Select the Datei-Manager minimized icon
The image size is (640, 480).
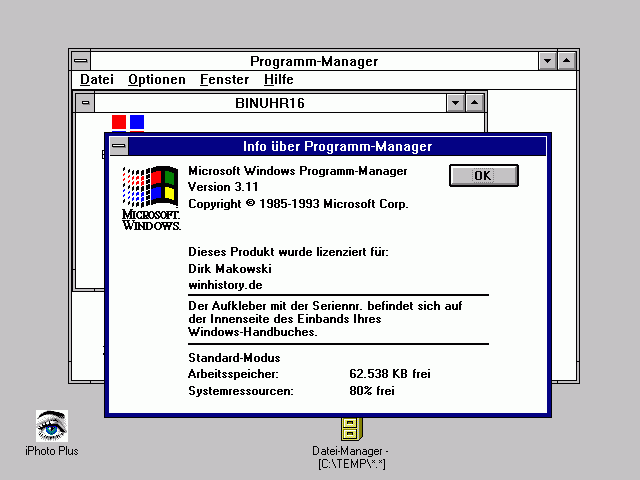(x=351, y=429)
